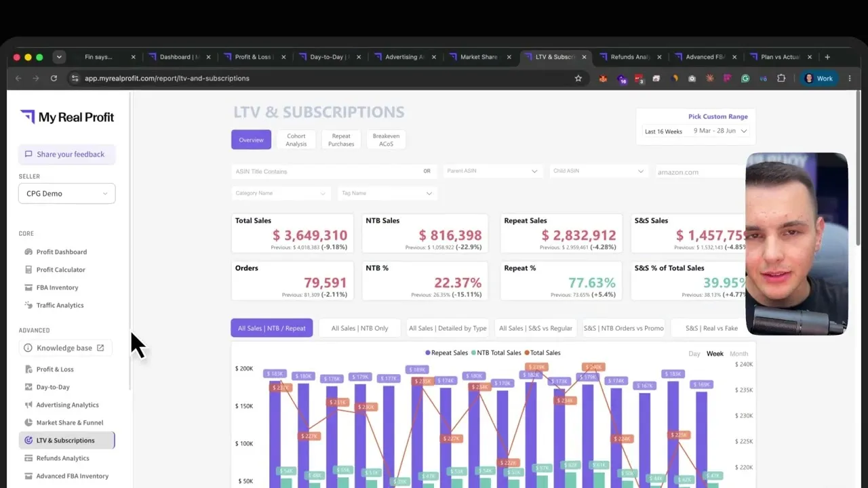Switch to Cohort Analysis tab
868x488 pixels.
click(x=296, y=140)
